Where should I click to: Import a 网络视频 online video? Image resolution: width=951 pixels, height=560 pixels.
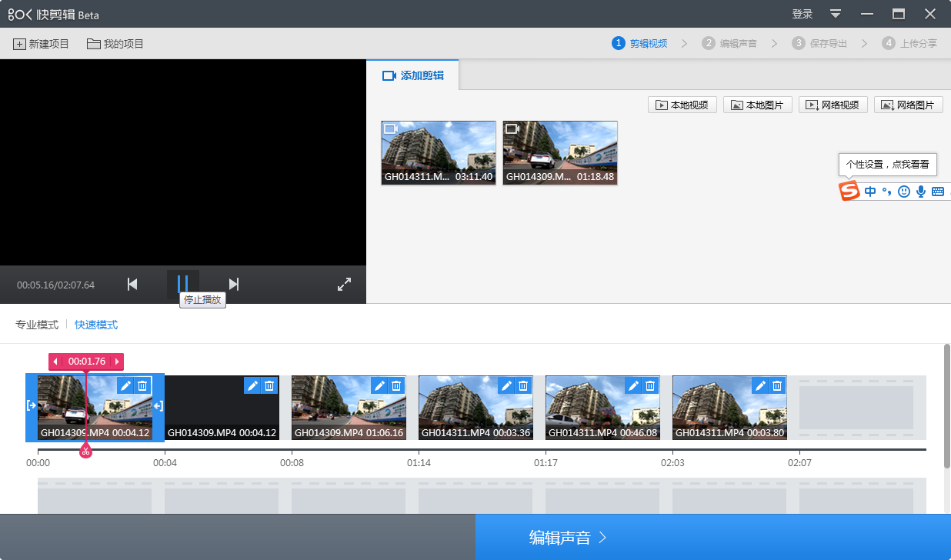[x=833, y=105]
